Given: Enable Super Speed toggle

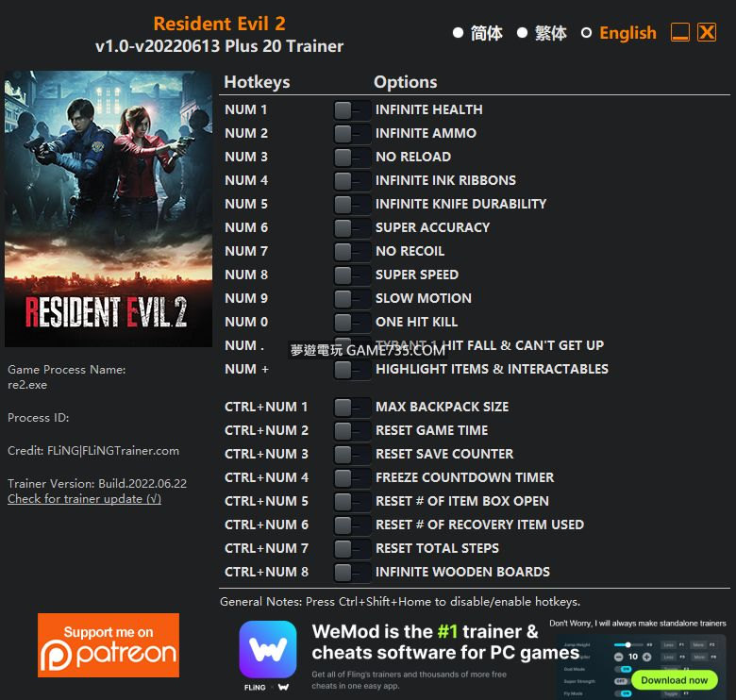Looking at the screenshot, I should (352, 275).
